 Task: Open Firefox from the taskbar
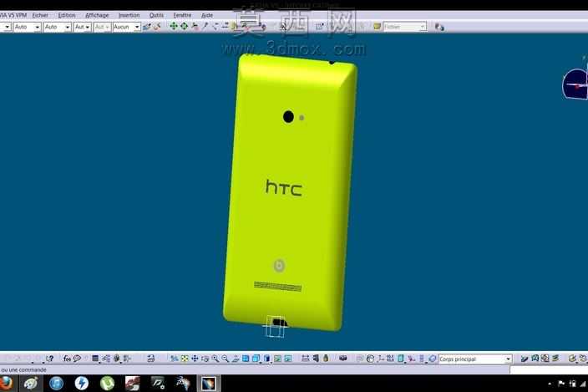[5, 384]
